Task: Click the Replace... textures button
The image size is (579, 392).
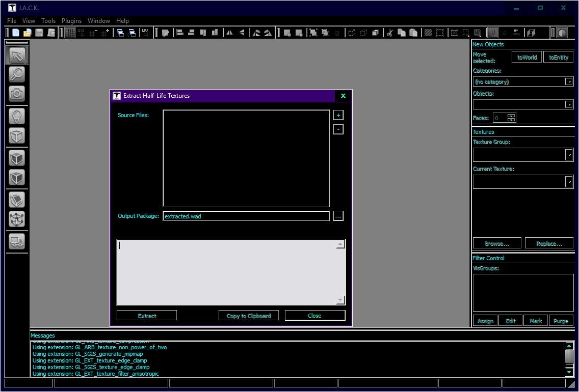Action: coord(549,243)
